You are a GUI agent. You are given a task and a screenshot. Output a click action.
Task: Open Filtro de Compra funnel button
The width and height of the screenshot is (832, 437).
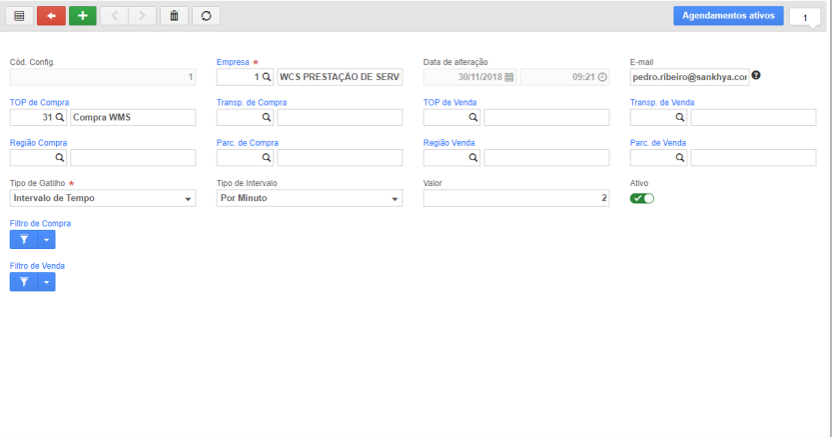24,240
